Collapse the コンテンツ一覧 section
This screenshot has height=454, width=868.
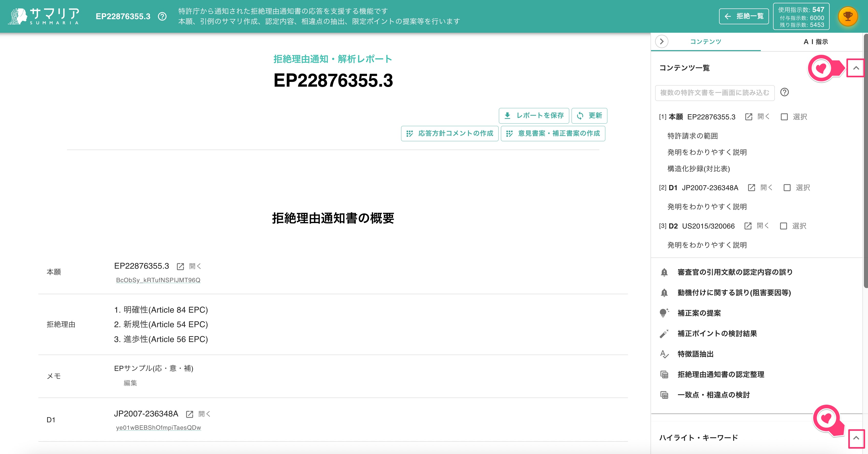[x=856, y=68]
